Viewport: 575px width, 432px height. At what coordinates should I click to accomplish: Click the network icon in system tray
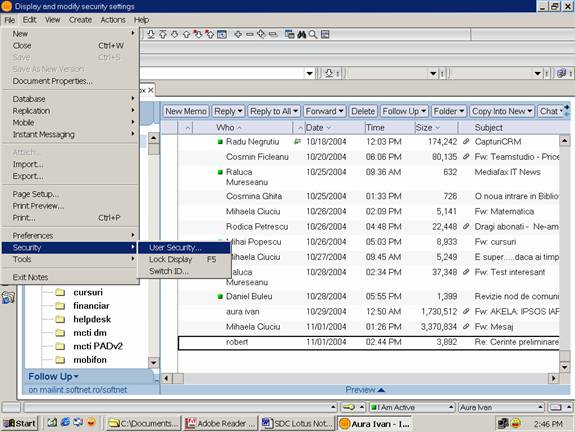503,424
